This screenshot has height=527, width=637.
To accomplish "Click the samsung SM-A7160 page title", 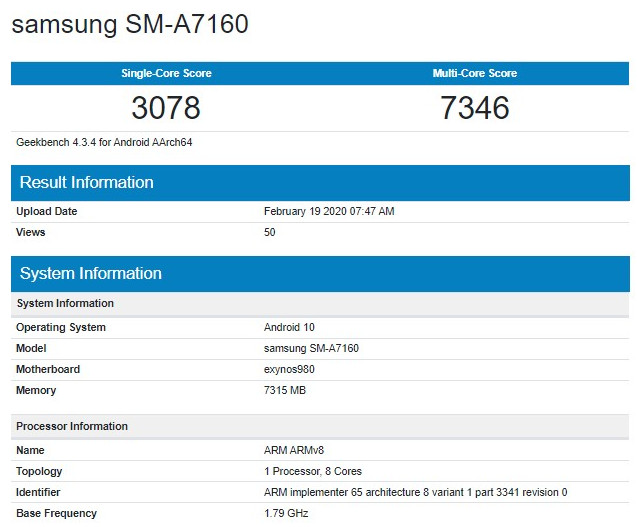I will pyautogui.click(x=130, y=24).
